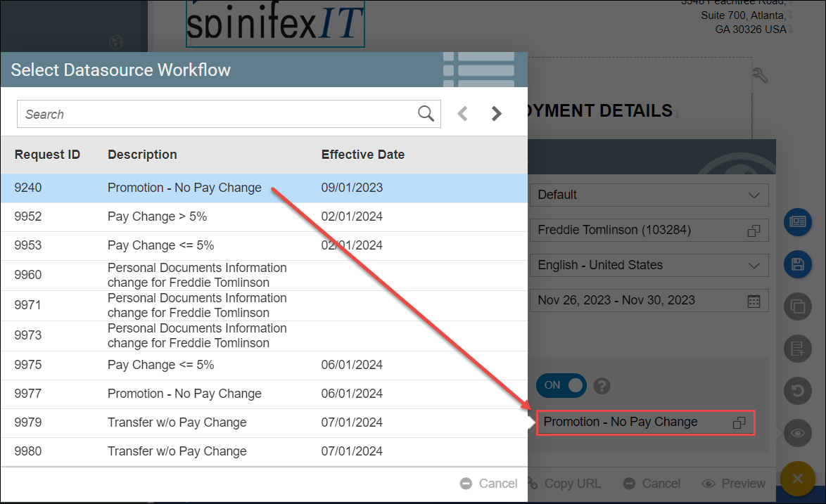
Task: Go to next page of workflows
Action: point(497,114)
